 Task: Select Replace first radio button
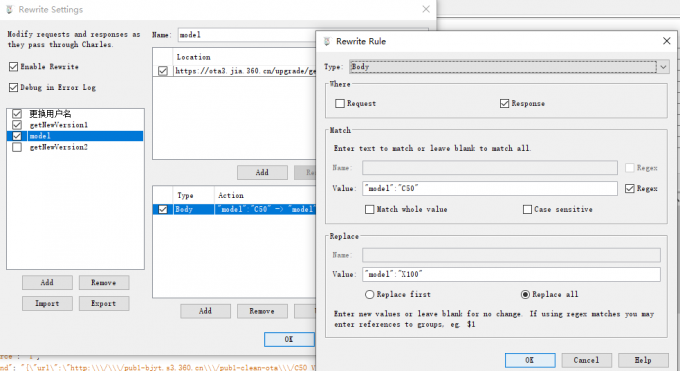[x=369, y=295]
